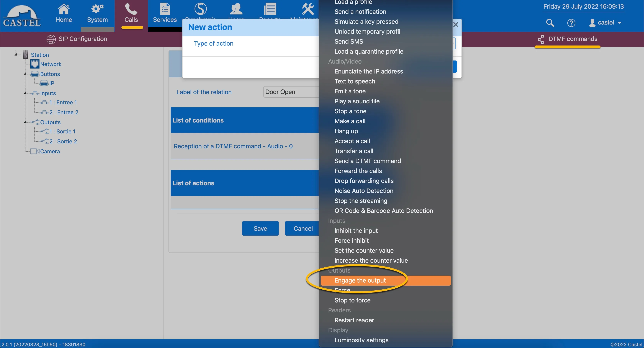Select the IP button tree item
The image size is (644, 348).
[x=52, y=83]
